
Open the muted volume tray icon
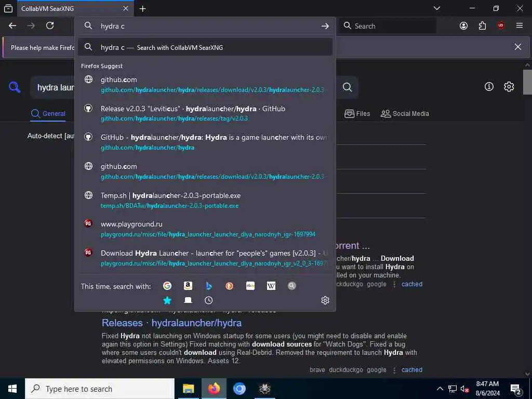[x=464, y=389]
